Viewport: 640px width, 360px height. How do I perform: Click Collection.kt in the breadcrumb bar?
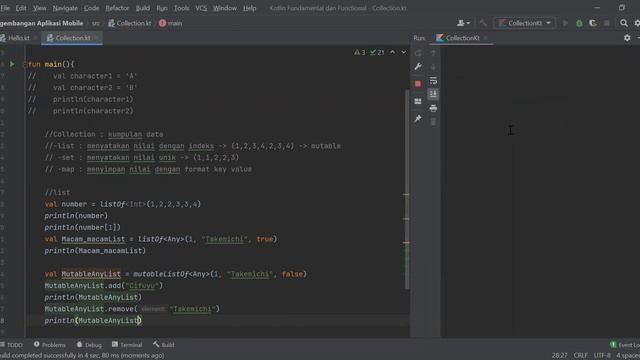(130, 23)
